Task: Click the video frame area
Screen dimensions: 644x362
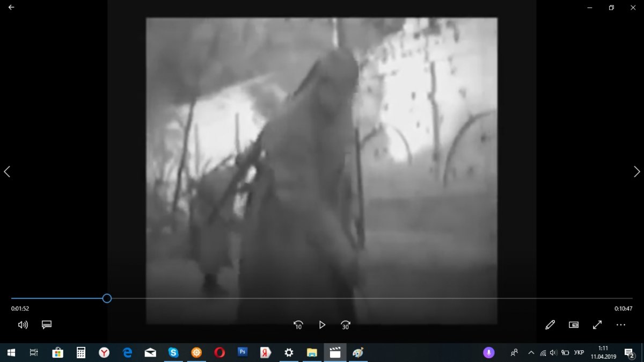Action: [321, 171]
